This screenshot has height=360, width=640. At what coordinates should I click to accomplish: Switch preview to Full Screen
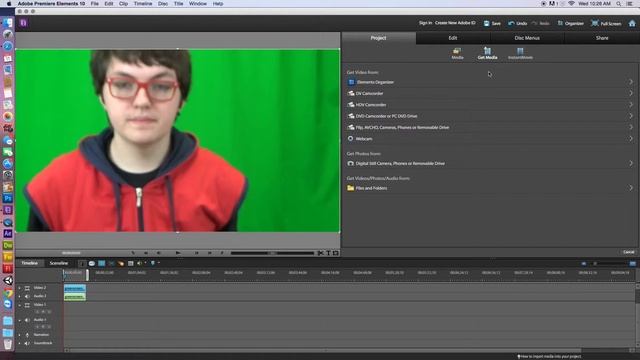[606, 24]
